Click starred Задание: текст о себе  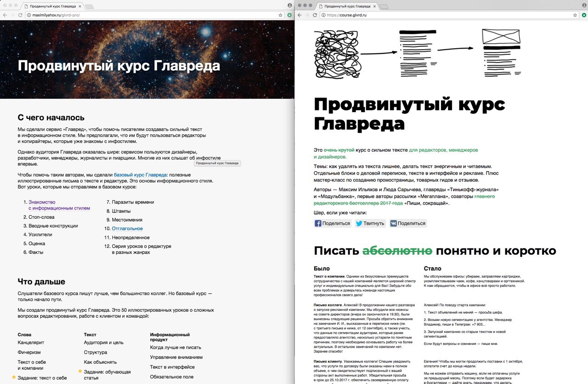[42, 378]
